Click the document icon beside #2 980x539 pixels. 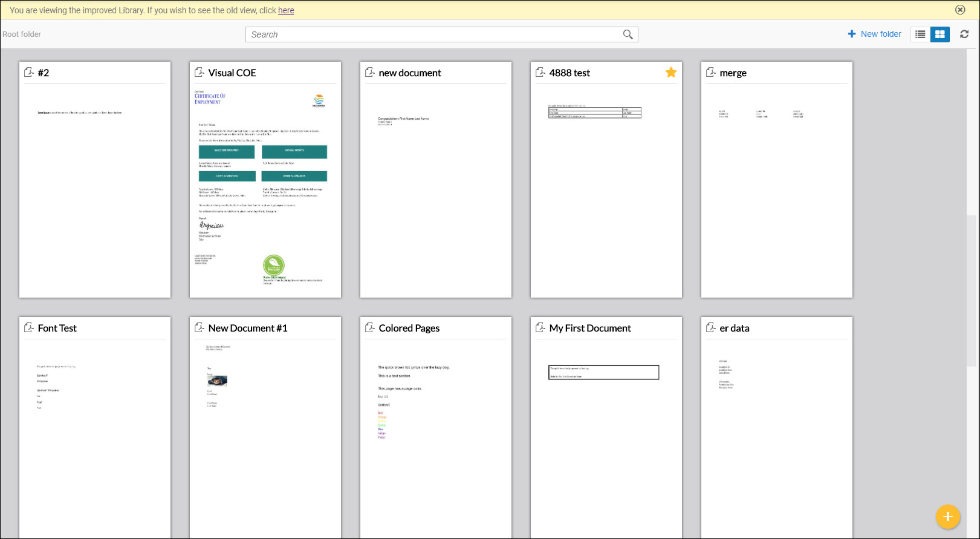(x=29, y=73)
